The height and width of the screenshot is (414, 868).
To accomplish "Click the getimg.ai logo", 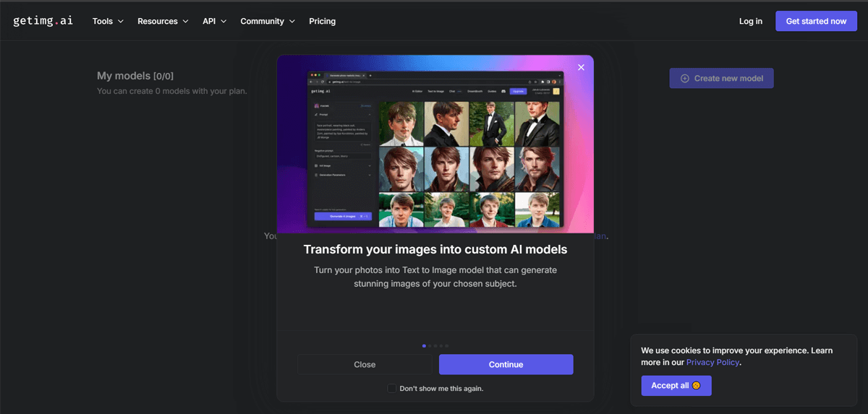I will click(43, 21).
